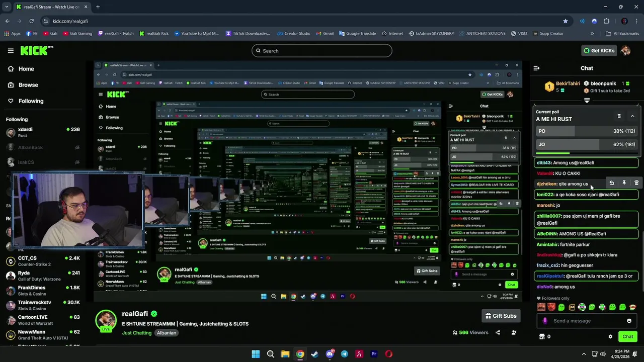Open realGafi's live avatar
The width and height of the screenshot is (644, 362).
106,320
